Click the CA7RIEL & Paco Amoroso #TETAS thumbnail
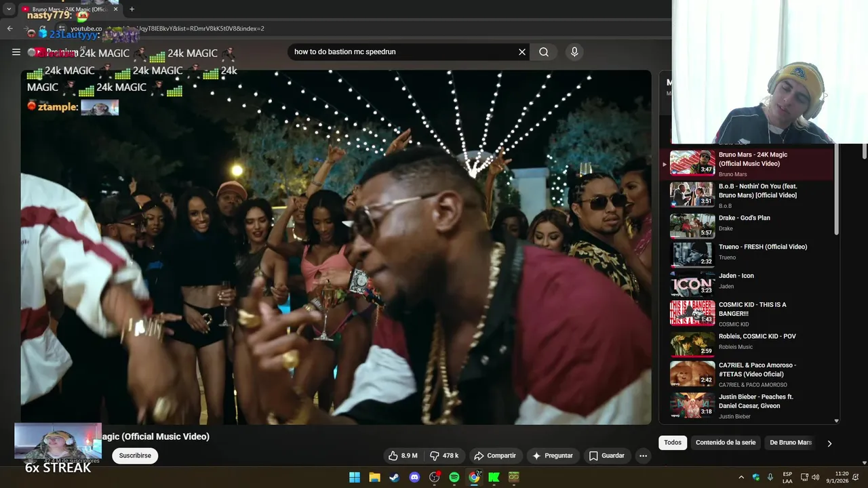The height and width of the screenshot is (488, 868). point(692,373)
